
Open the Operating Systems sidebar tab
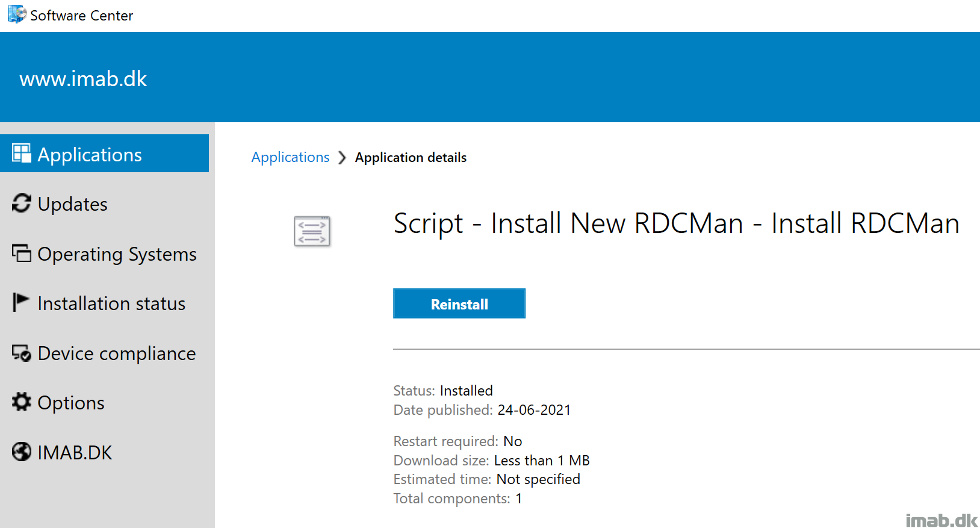click(x=105, y=253)
